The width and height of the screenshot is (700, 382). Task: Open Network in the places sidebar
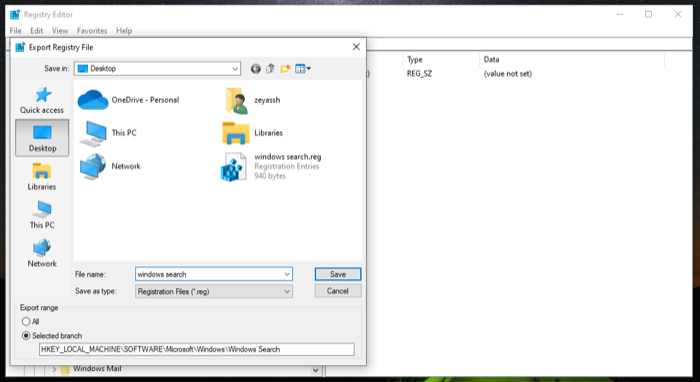(x=42, y=253)
